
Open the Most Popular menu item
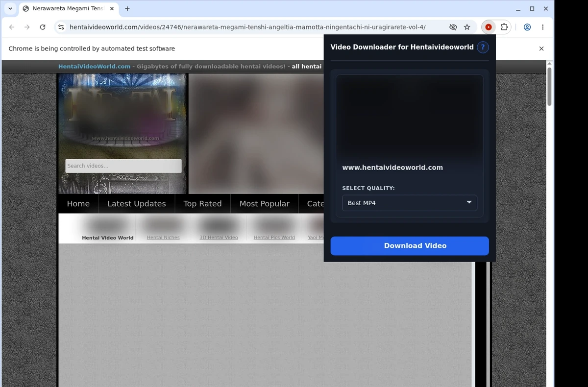265,204
